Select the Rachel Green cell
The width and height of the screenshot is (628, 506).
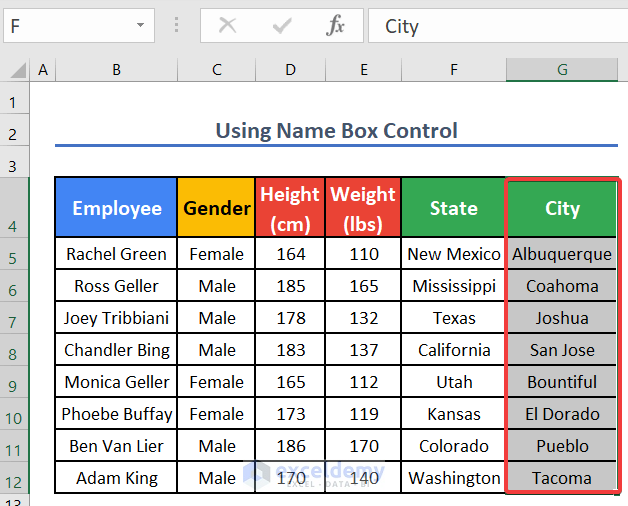[116, 254]
